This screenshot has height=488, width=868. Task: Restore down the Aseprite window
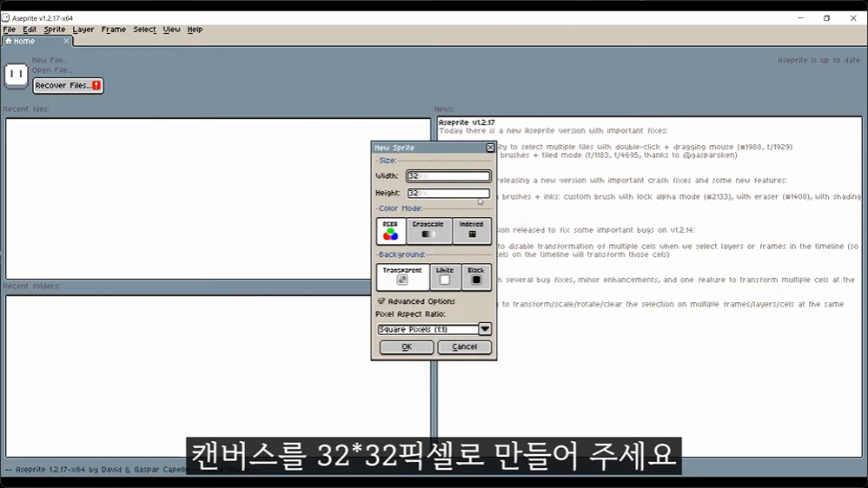(x=826, y=17)
